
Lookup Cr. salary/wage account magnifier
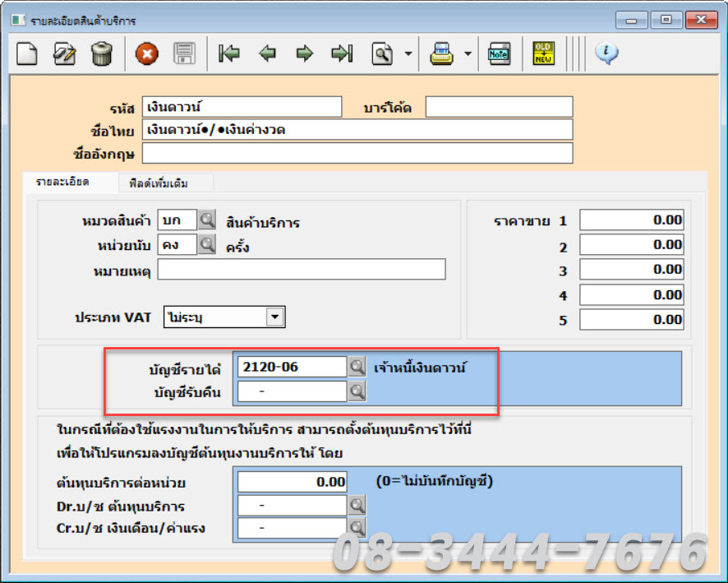(357, 528)
